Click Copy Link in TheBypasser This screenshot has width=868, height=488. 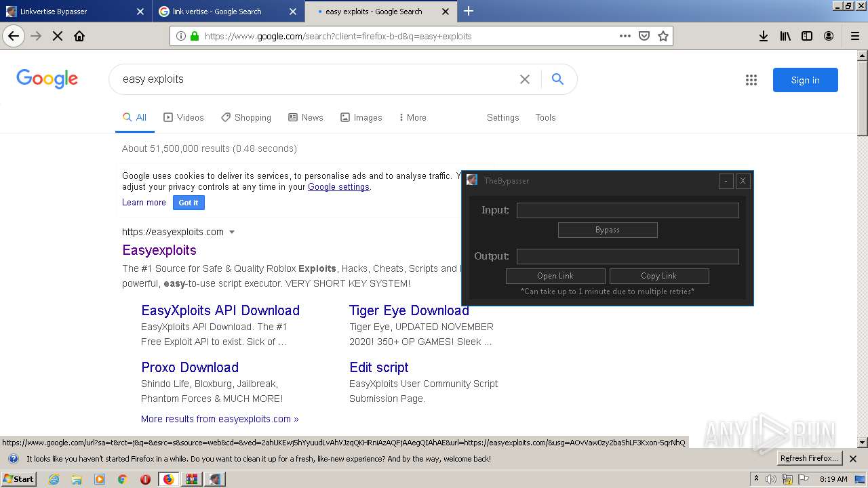click(659, 276)
